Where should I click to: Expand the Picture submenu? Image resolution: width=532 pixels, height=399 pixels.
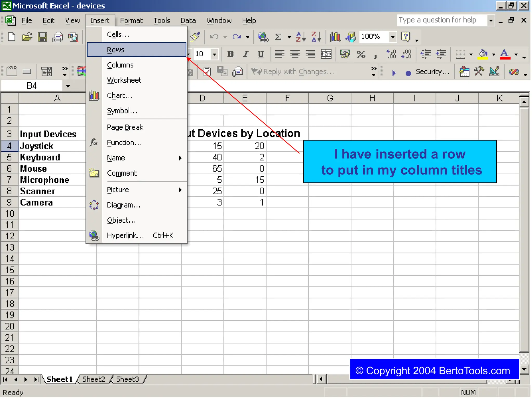[x=137, y=190]
